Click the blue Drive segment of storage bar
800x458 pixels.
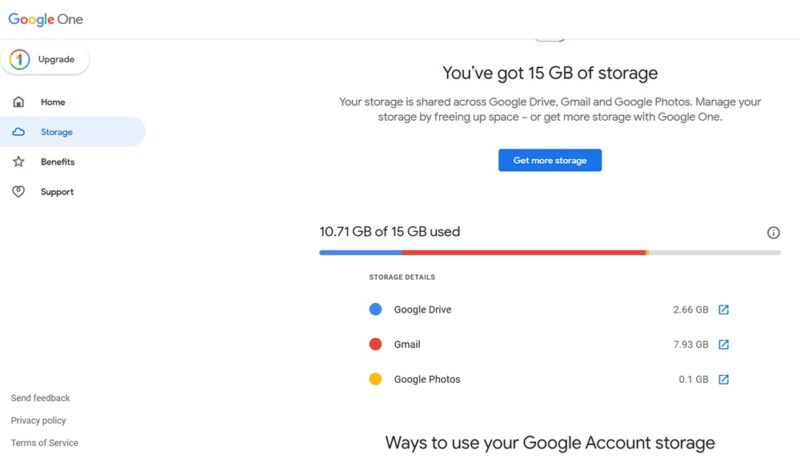tap(361, 252)
